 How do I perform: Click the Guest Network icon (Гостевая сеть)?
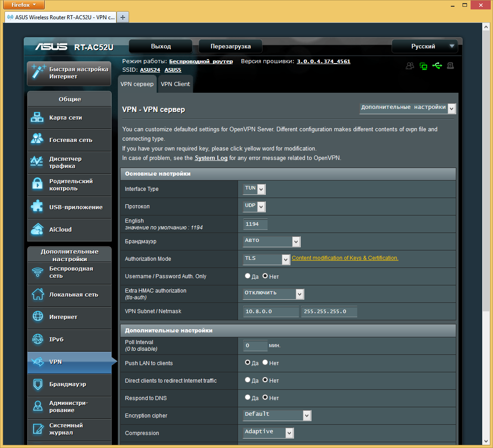click(x=37, y=138)
